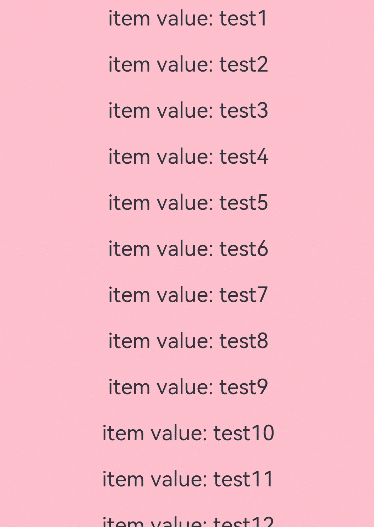Select the row reading 'item value: test5'
The image size is (374, 528).
(x=188, y=203)
